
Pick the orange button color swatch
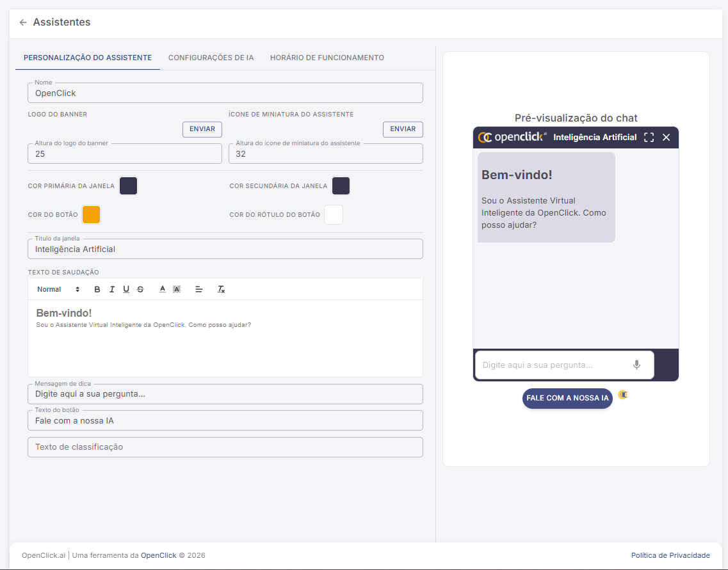(x=92, y=215)
